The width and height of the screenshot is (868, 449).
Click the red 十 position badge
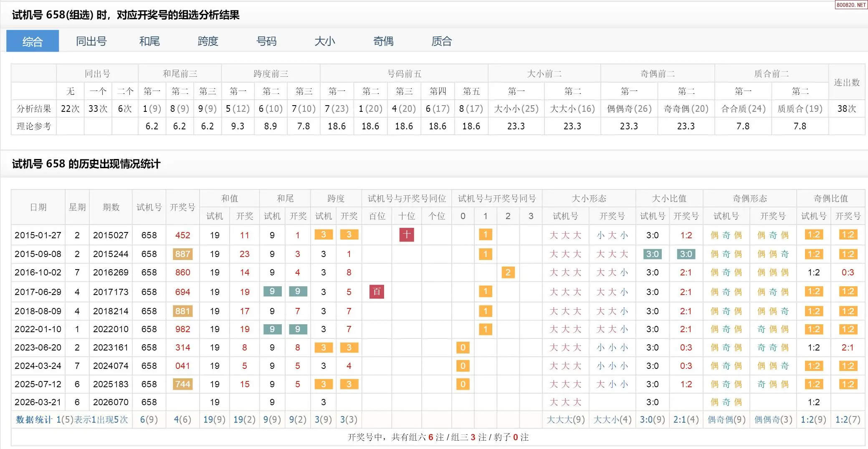coord(407,235)
